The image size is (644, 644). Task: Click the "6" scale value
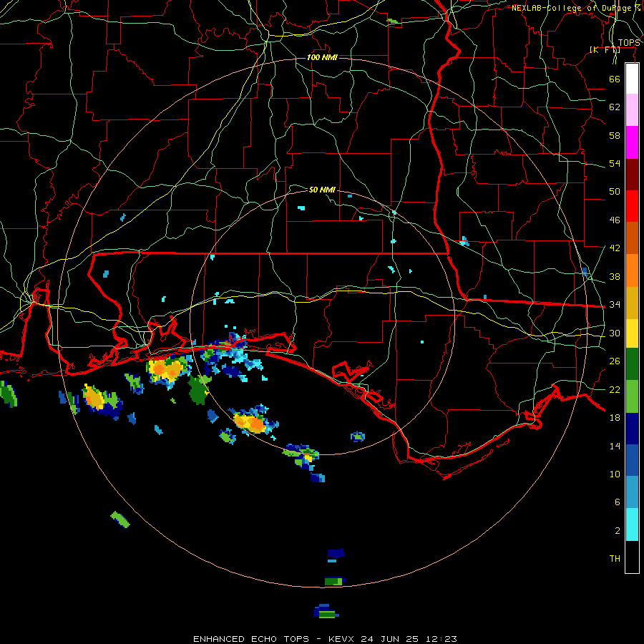(x=617, y=502)
